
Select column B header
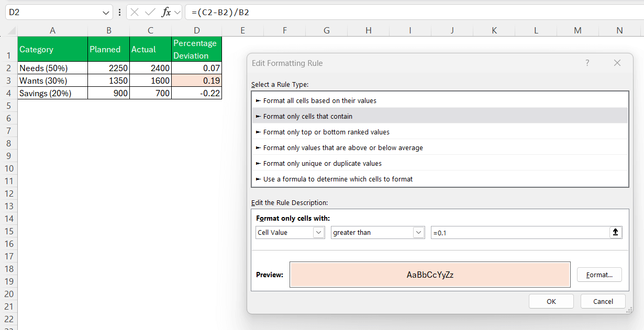[108, 30]
